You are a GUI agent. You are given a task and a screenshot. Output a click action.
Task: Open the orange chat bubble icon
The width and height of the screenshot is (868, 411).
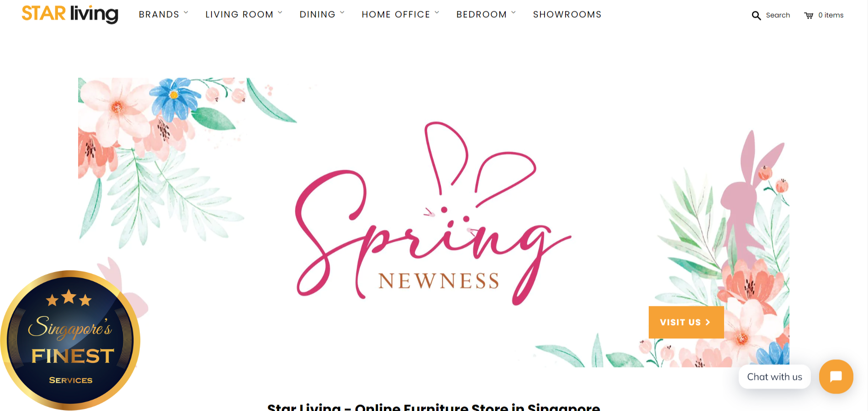click(836, 377)
